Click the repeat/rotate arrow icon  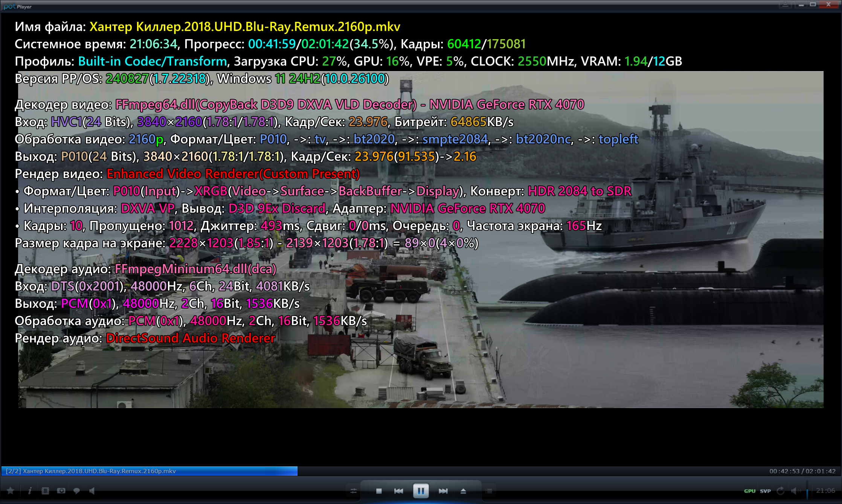click(x=781, y=491)
